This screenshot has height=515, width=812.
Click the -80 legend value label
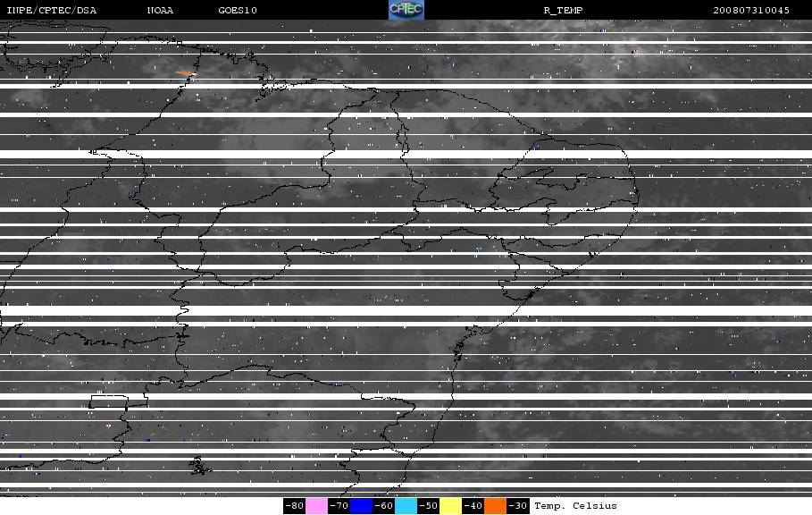(295, 506)
